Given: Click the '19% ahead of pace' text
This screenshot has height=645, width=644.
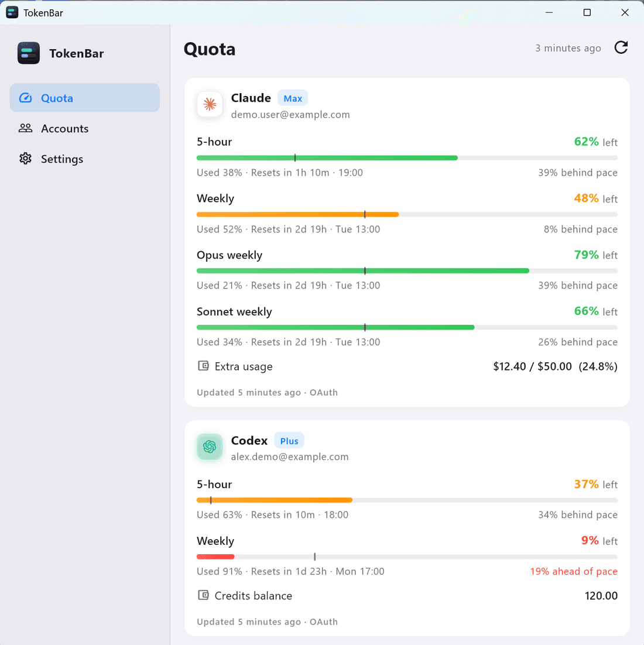Looking at the screenshot, I should click(x=574, y=571).
